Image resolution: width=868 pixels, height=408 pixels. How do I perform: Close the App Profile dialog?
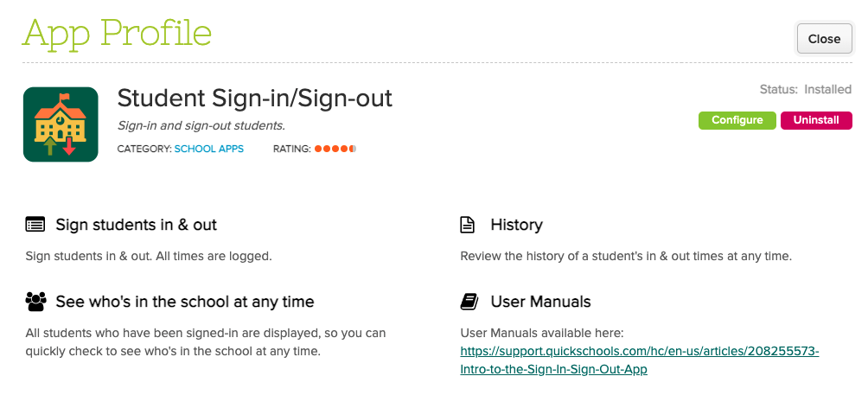824,39
